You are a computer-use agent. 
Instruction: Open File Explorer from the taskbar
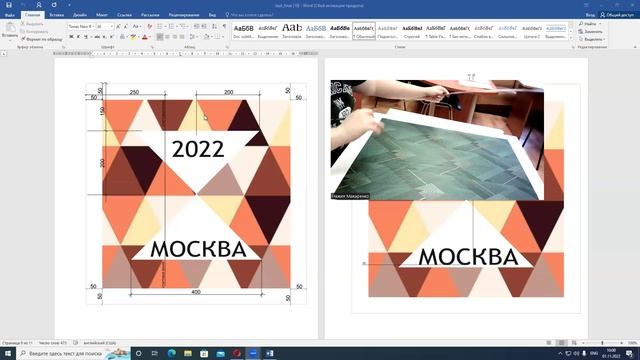[x=188, y=353]
